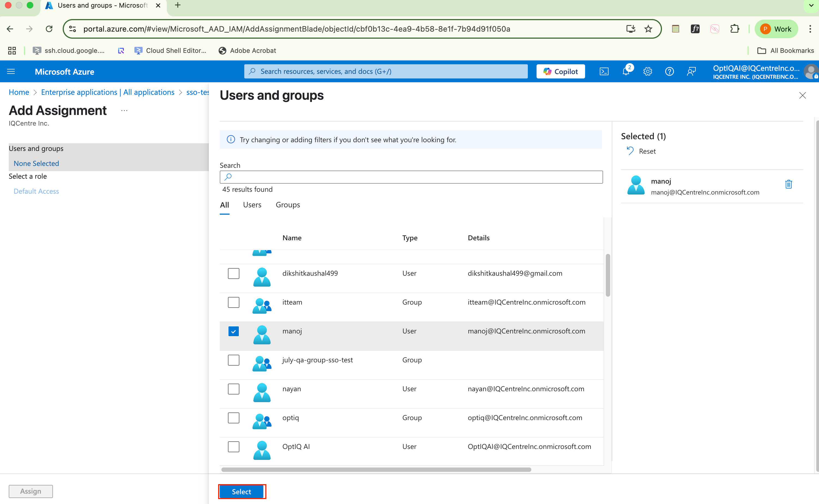
Task: Open Enterprise applications | All applications breadcrumb
Action: 108,92
